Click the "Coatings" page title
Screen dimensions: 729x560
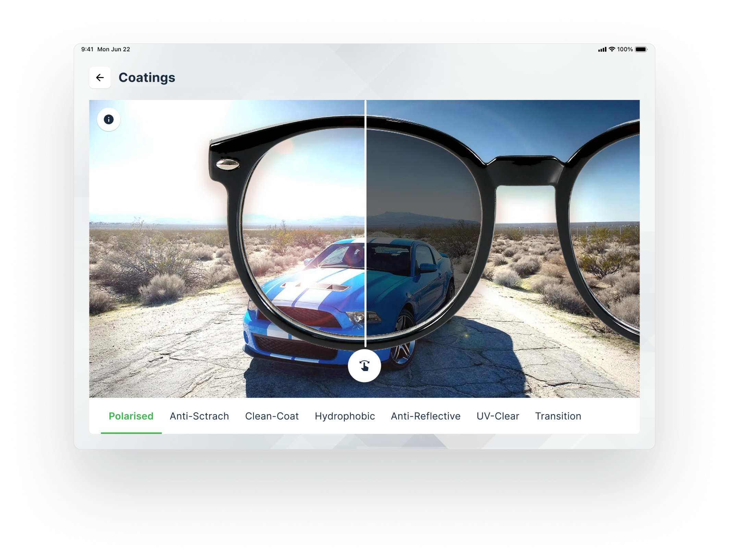147,78
